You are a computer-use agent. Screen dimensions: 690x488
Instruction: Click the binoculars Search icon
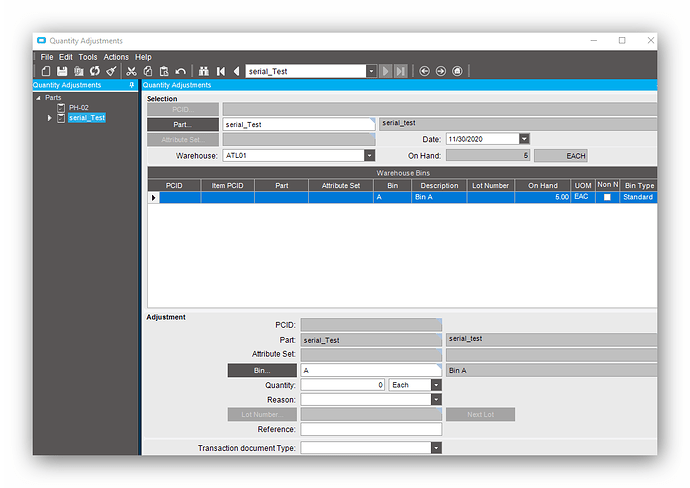[x=203, y=71]
